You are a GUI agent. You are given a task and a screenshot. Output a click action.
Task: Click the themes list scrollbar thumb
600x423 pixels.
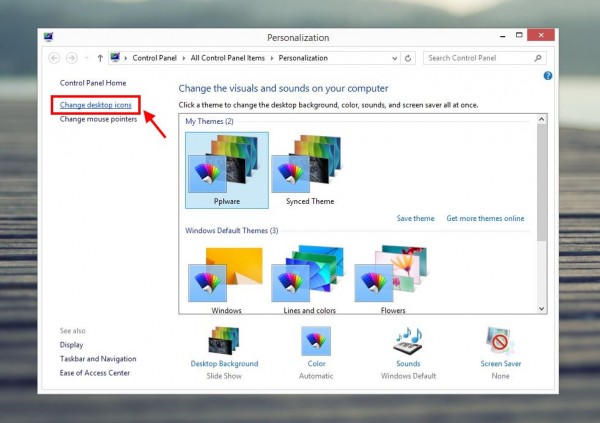[x=541, y=183]
